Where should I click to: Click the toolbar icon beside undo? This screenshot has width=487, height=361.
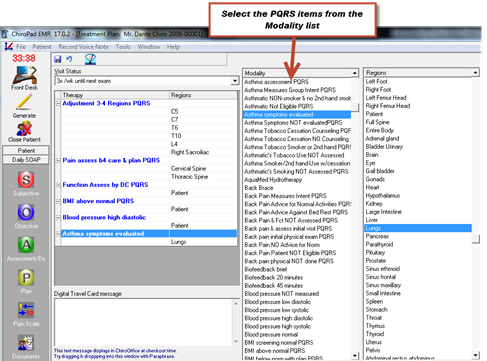click(90, 59)
